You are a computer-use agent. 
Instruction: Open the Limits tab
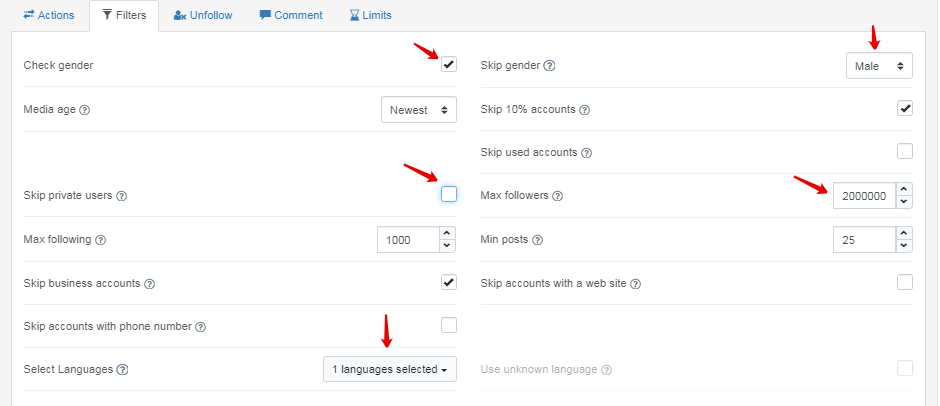point(370,15)
